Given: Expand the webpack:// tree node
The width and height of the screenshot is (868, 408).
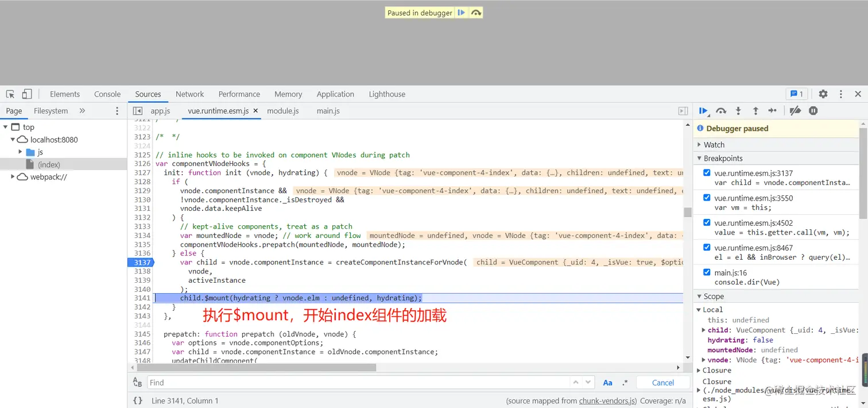Looking at the screenshot, I should point(13,177).
